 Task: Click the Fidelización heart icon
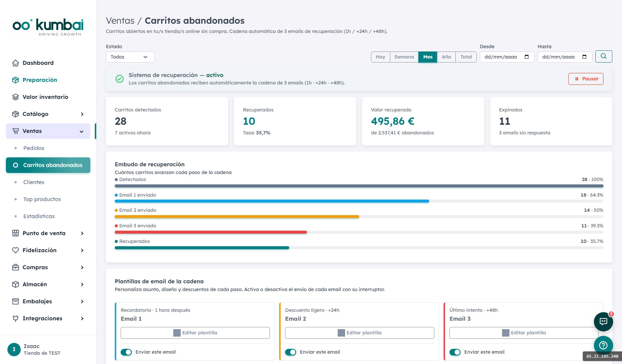tap(16, 250)
